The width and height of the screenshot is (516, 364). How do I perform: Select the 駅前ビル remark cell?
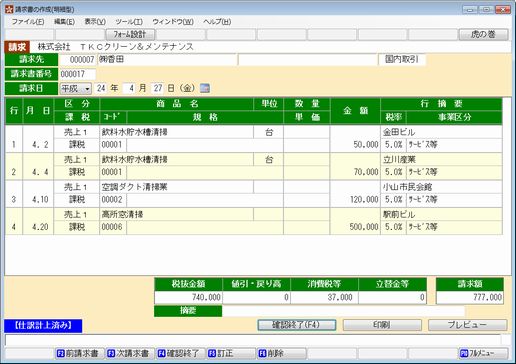click(441, 214)
